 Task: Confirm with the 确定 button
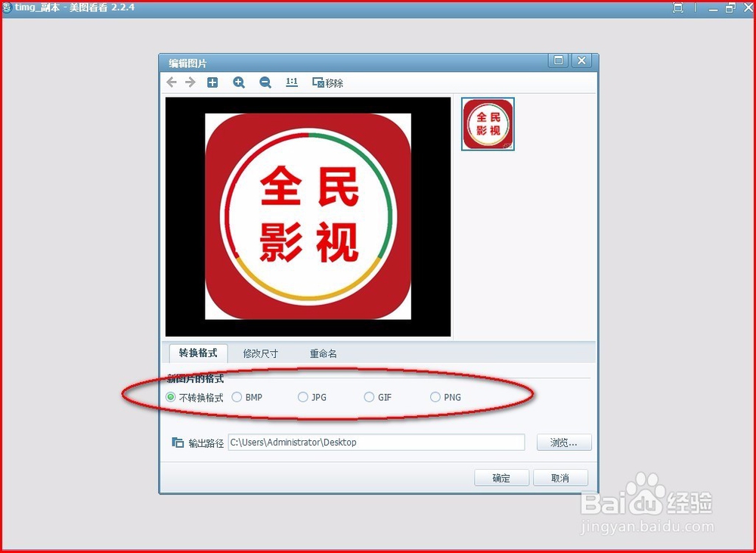point(501,477)
